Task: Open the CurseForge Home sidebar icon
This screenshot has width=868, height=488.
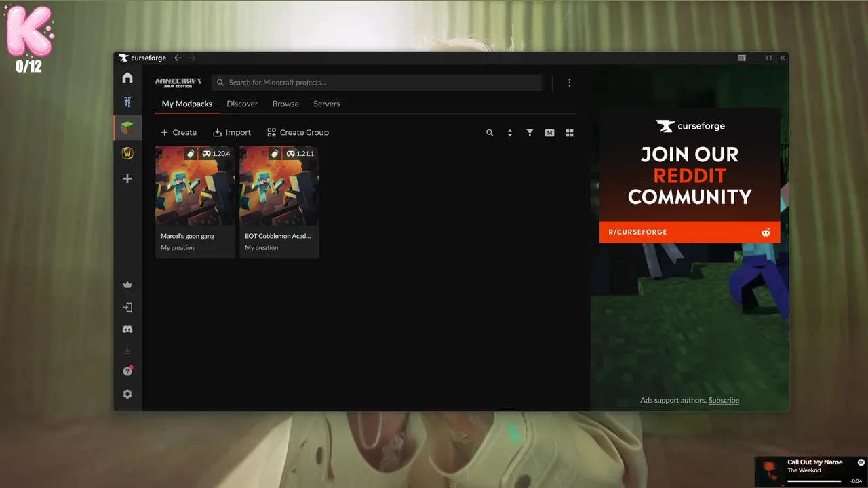Action: tap(127, 77)
